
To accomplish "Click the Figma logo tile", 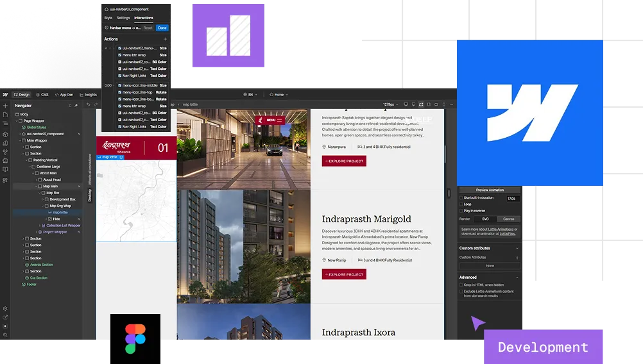I will pos(135,338).
